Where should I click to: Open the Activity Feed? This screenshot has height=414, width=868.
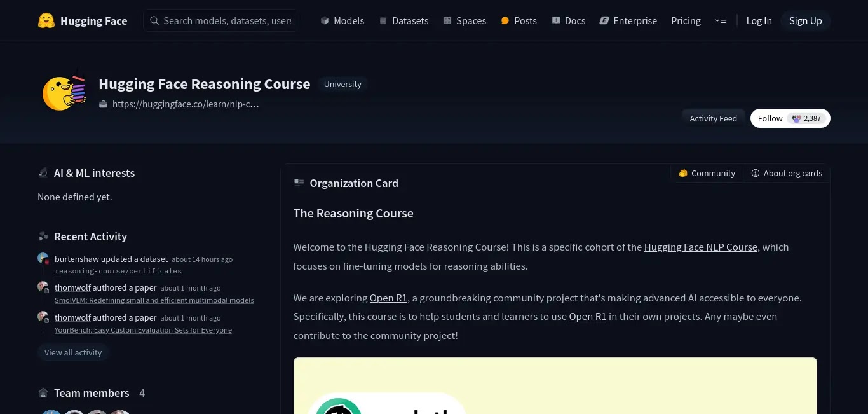click(x=713, y=118)
